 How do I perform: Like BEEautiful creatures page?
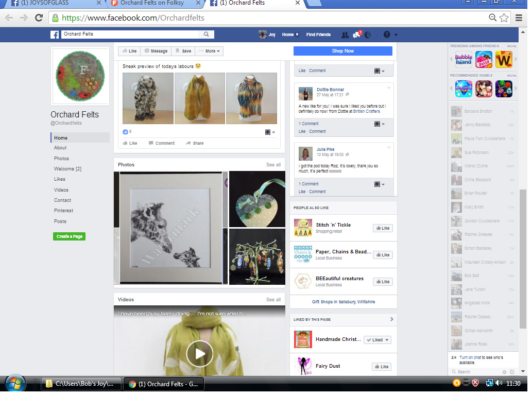point(383,282)
